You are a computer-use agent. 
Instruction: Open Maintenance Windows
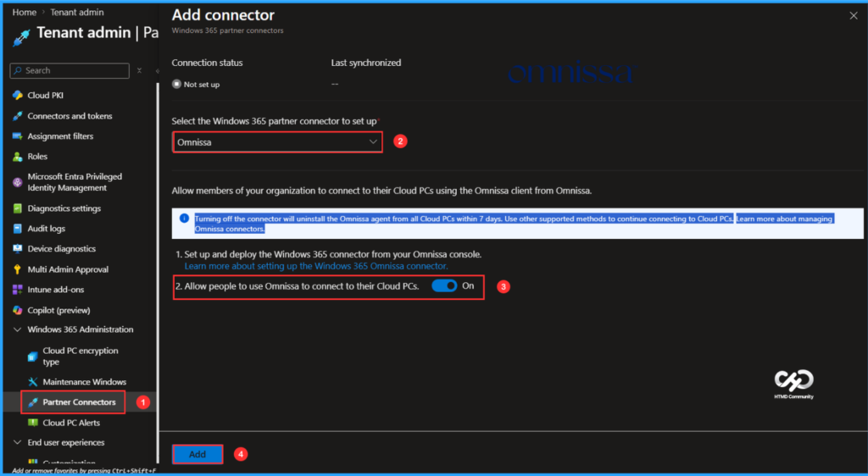(x=85, y=382)
